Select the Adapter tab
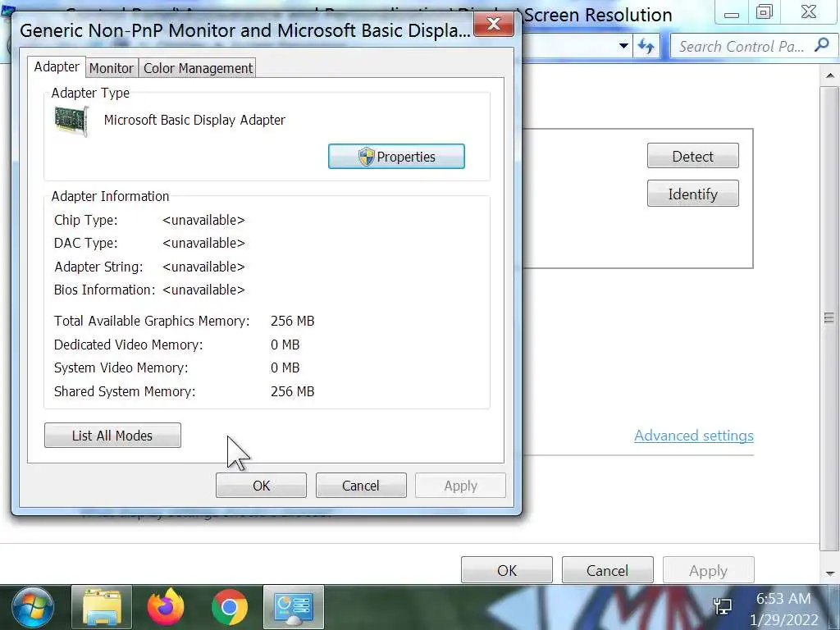Viewport: 840px width, 630px height. pyautogui.click(x=57, y=67)
